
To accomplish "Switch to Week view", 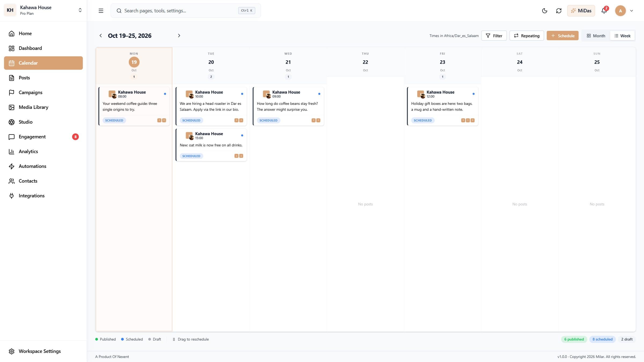I will pos(622,36).
